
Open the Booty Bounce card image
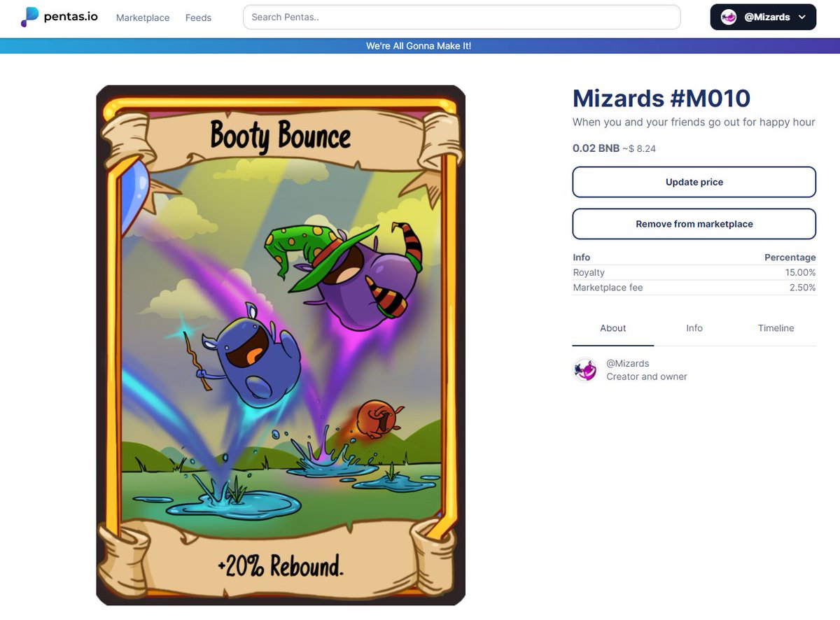click(x=281, y=345)
